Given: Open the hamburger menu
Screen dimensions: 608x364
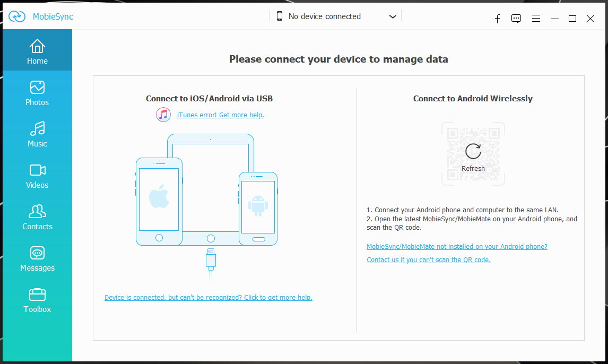Looking at the screenshot, I should [x=536, y=19].
